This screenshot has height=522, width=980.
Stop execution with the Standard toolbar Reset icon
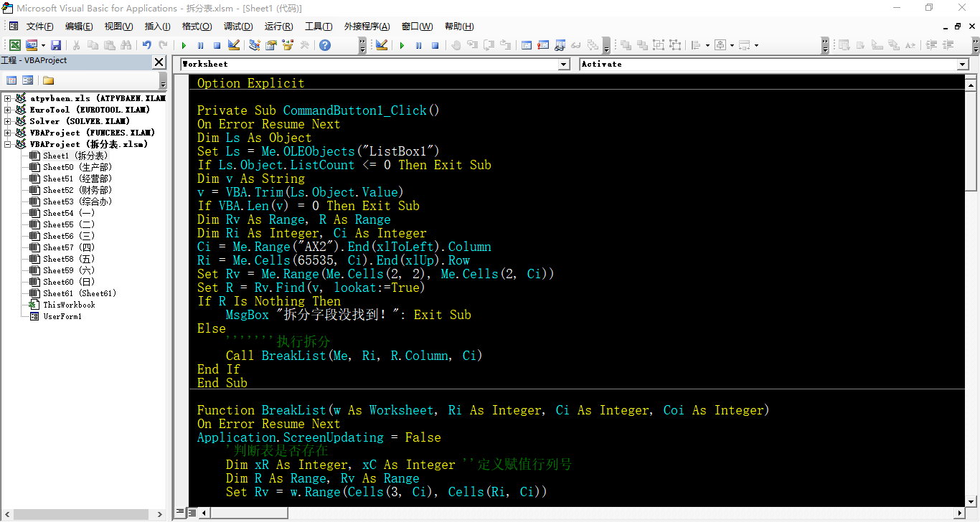coord(217,45)
